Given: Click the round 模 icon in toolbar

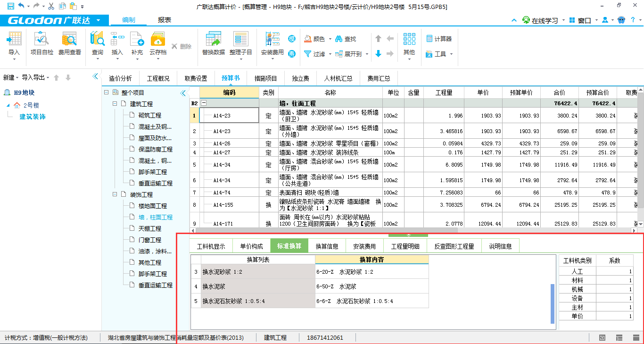Looking at the screenshot, I should tap(292, 39).
